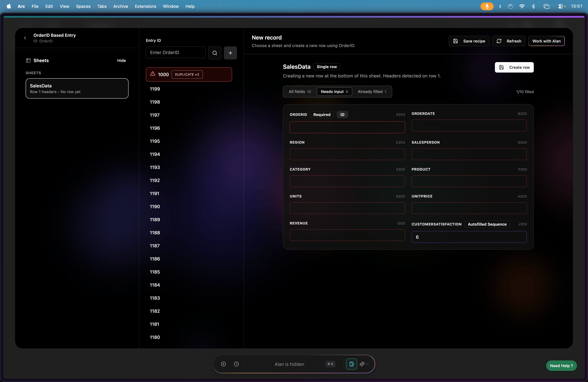The width and height of the screenshot is (588, 382).
Task: Select the duplicate entry 1000
Action: click(x=189, y=74)
